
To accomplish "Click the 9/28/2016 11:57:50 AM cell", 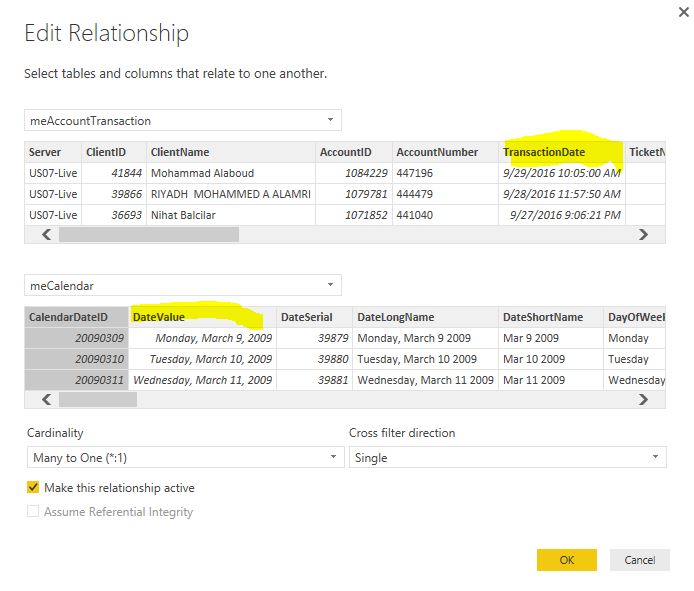I will click(562, 194).
